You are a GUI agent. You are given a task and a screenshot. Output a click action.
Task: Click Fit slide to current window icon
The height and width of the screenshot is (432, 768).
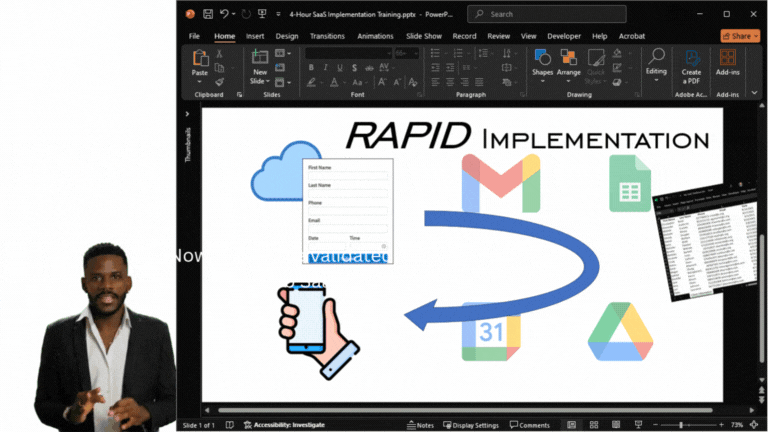755,425
